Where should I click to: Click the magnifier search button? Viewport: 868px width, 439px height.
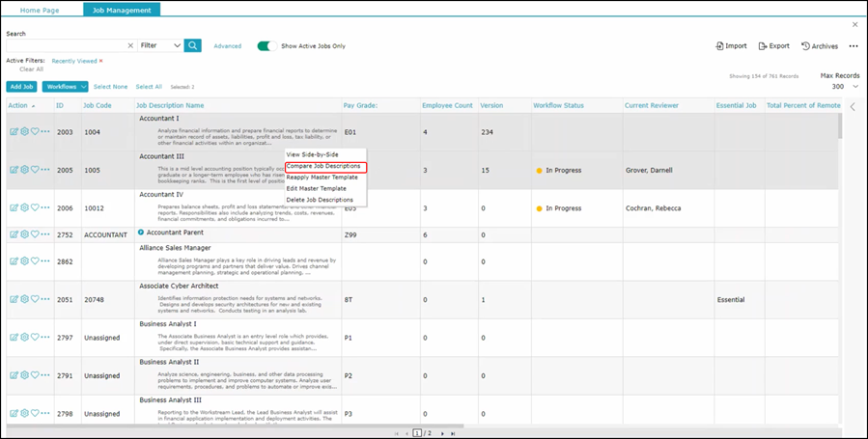pos(193,45)
